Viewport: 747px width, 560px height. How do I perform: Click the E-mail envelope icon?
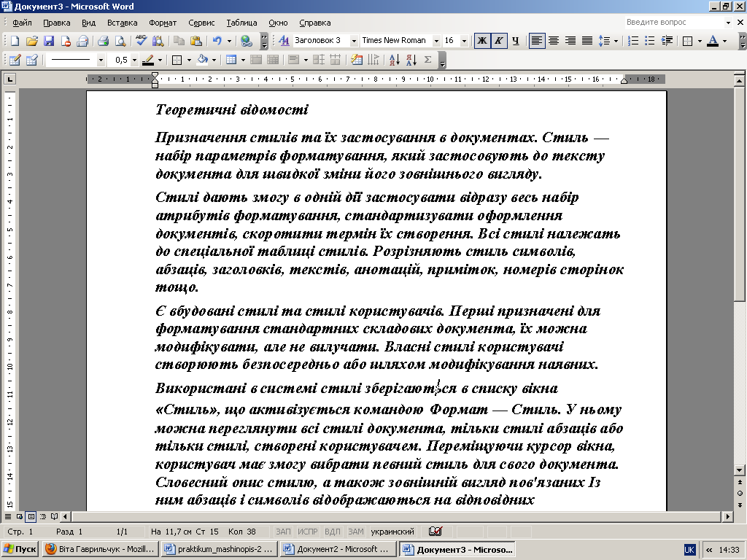(x=82, y=41)
